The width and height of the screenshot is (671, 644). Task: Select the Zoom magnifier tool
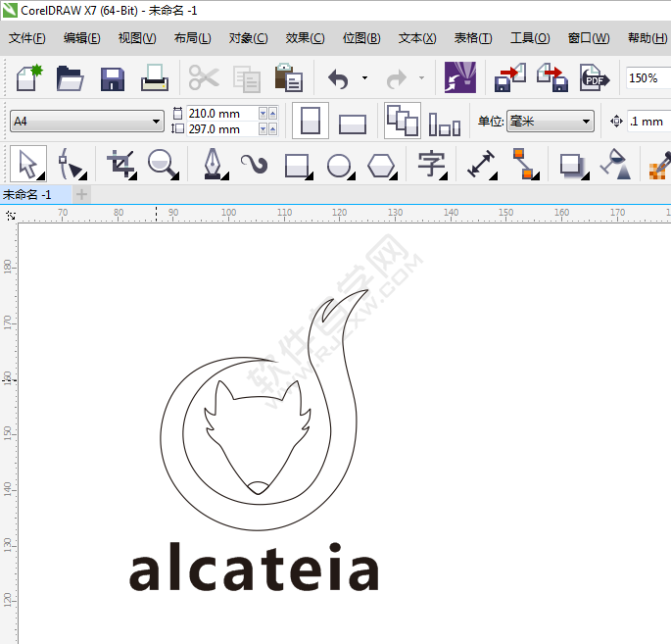click(163, 164)
